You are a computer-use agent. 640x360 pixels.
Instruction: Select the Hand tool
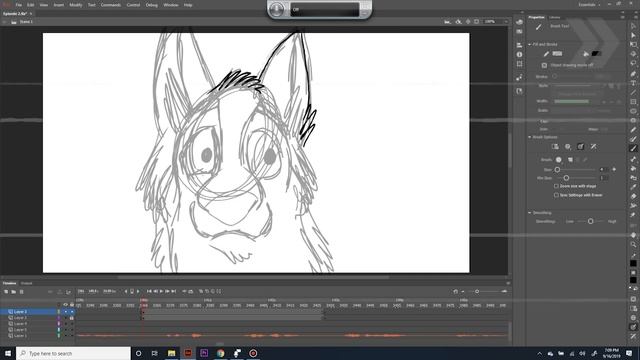633,235
